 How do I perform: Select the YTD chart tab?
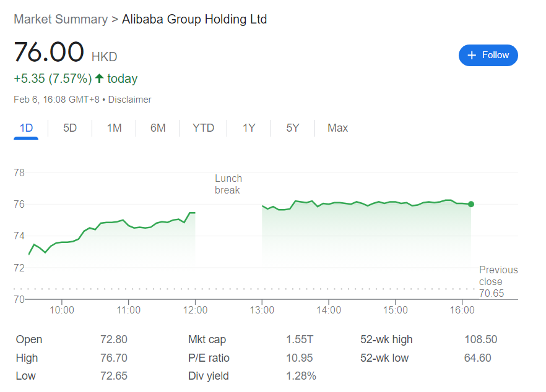pos(203,128)
